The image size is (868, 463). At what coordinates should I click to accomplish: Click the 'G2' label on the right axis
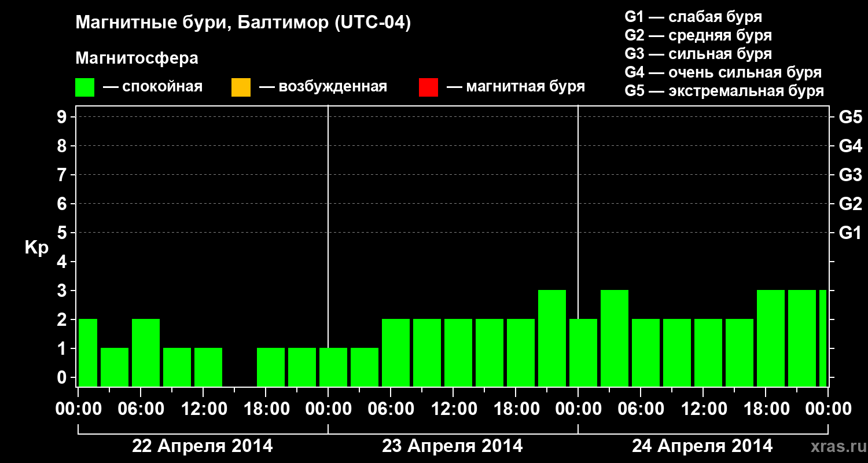850,204
